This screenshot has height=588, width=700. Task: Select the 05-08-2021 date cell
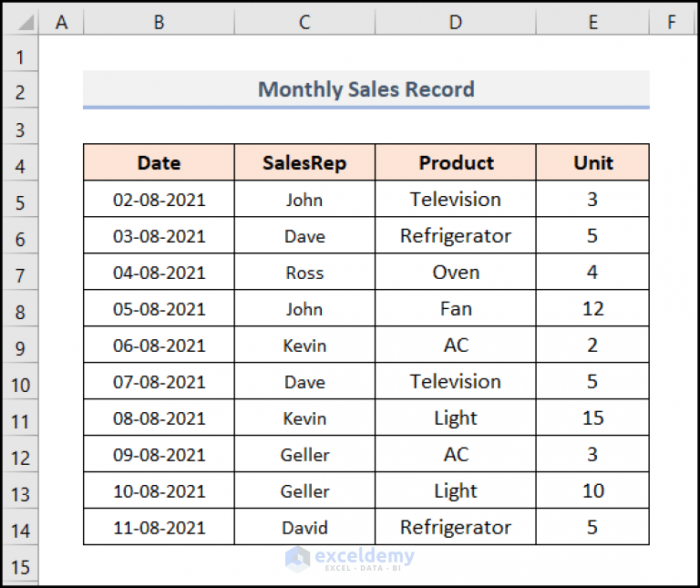(x=159, y=308)
